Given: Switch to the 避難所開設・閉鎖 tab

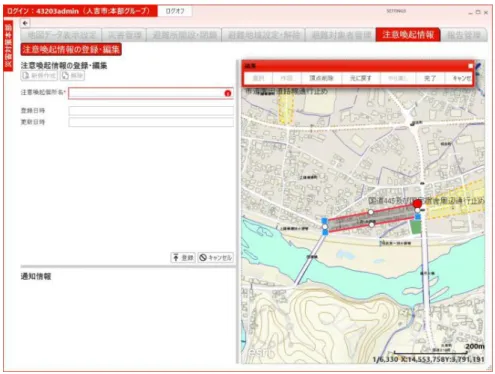Looking at the screenshot, I should coord(184,35).
